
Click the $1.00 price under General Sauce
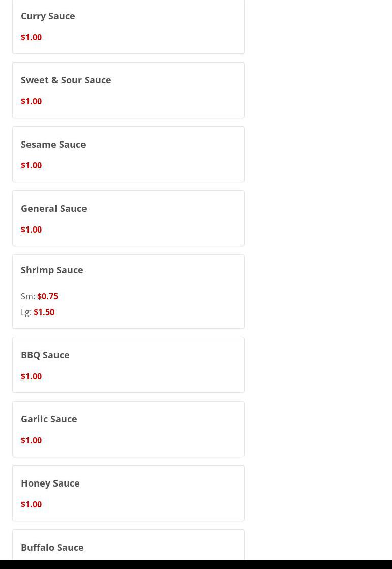(31, 230)
